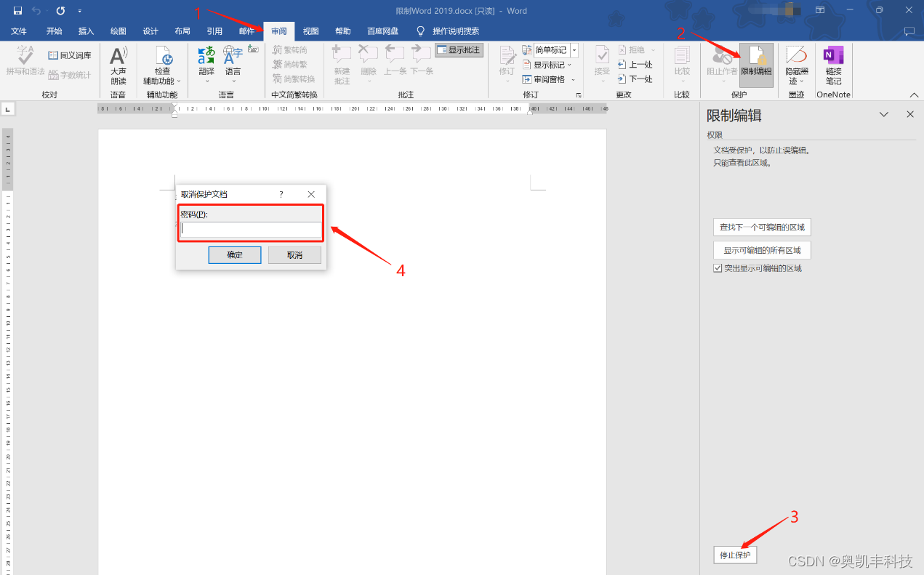Click the 操作说明搜索 tell-me search box
Viewport: 924px width, 575px height.
449,31
